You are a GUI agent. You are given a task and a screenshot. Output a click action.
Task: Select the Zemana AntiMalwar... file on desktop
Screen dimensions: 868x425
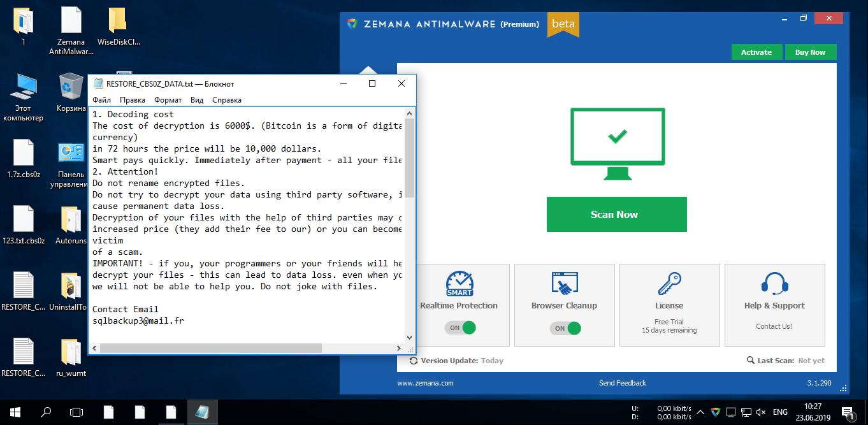71,31
